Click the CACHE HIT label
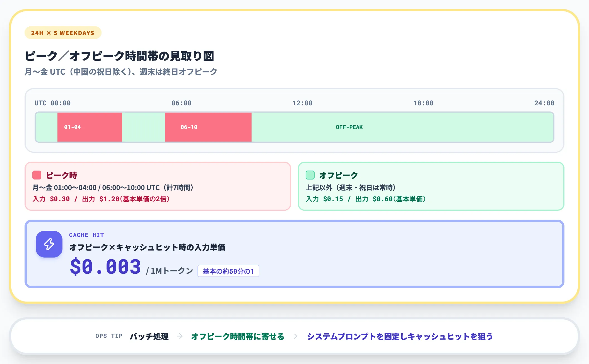 pos(86,235)
